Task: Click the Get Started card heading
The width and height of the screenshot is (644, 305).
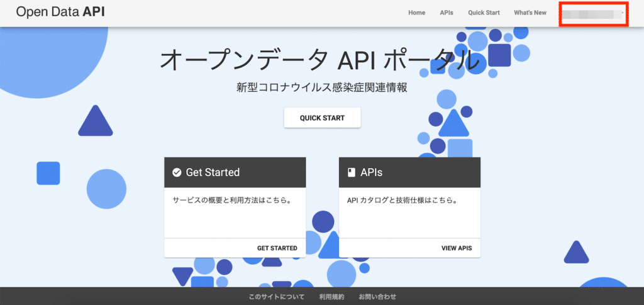Action: pyautogui.click(x=213, y=172)
